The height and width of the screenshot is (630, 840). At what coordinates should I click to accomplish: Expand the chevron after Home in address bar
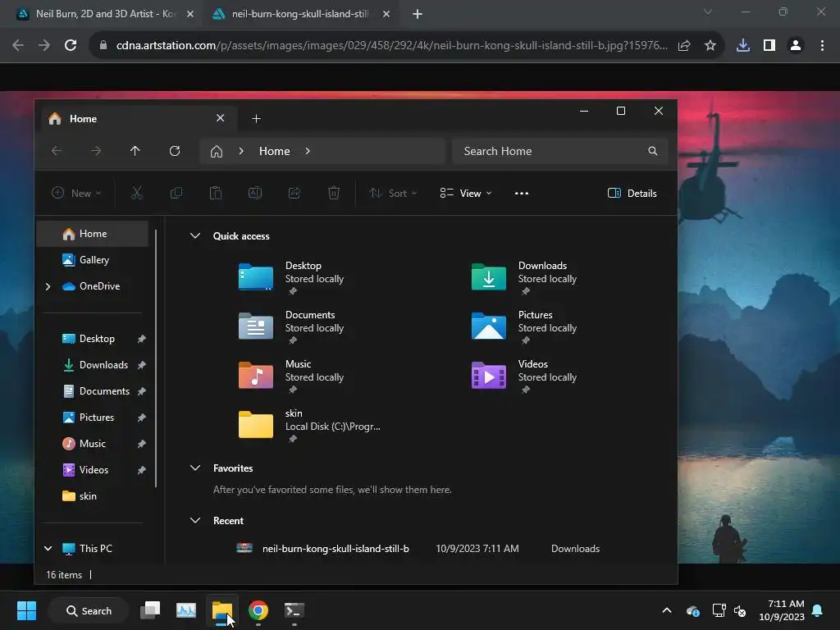308,151
